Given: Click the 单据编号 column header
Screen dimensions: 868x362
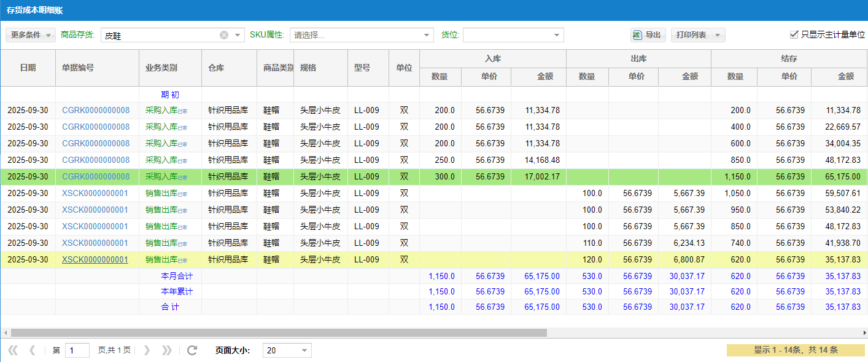Looking at the screenshot, I should click(x=78, y=68).
